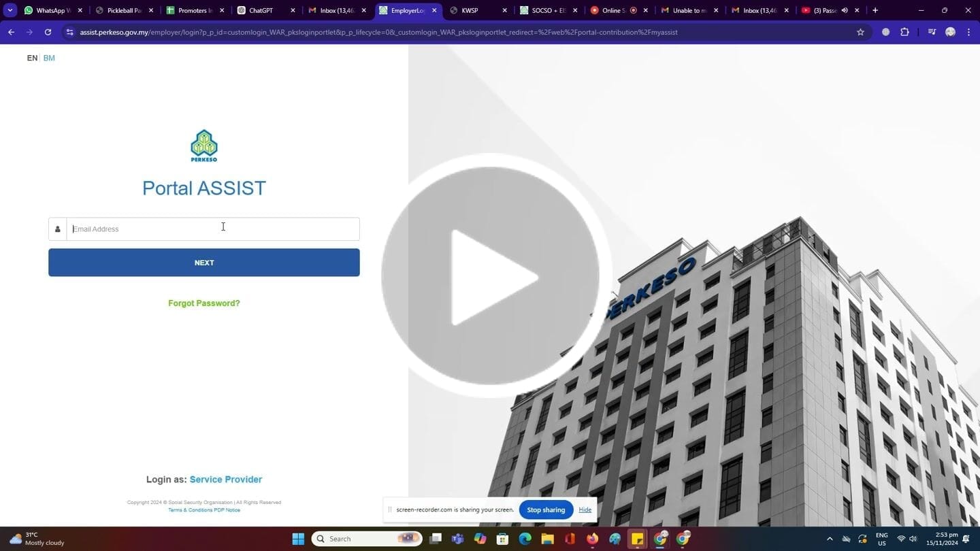Hide the screen sharing bar
This screenshot has height=551, width=980.
585,510
